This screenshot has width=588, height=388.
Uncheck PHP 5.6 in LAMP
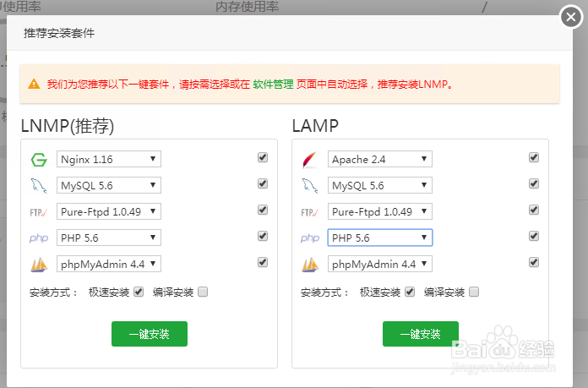point(534,236)
